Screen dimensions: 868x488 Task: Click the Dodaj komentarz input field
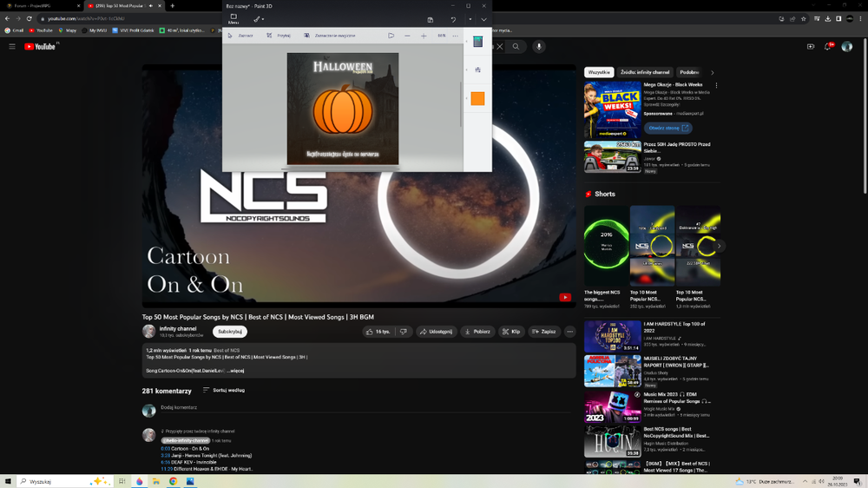click(x=367, y=408)
